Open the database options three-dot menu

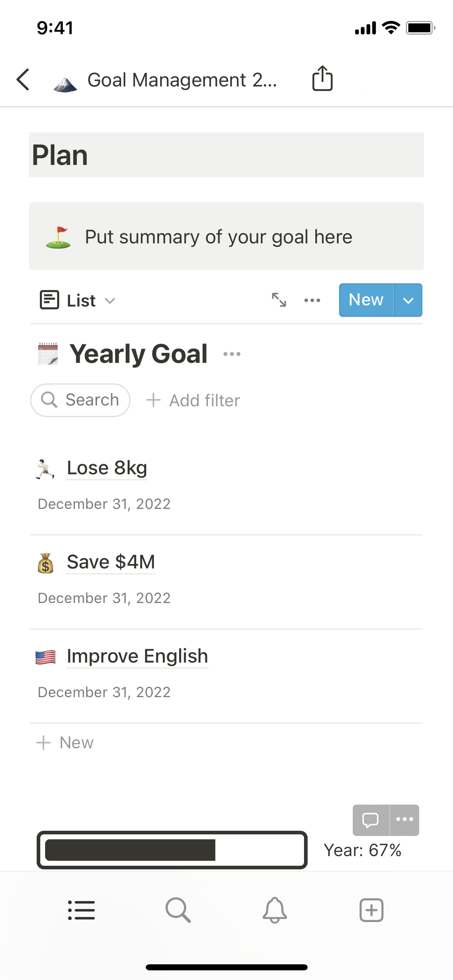312,300
